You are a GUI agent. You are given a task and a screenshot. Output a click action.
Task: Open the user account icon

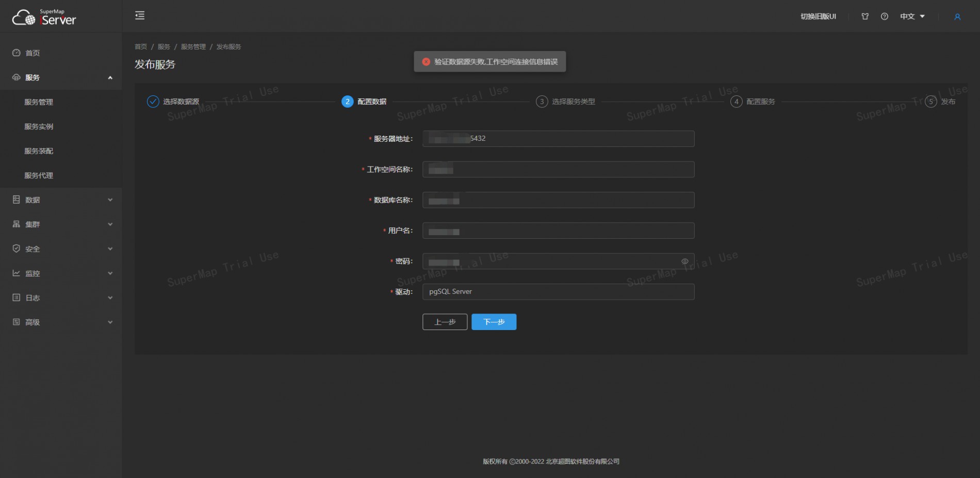(x=957, y=17)
